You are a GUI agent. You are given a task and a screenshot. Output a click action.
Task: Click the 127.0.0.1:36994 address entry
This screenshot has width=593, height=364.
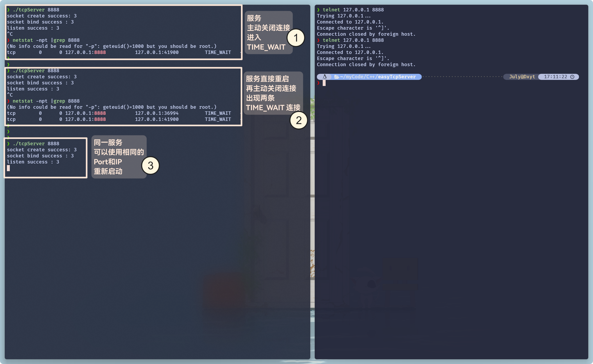pyautogui.click(x=157, y=113)
